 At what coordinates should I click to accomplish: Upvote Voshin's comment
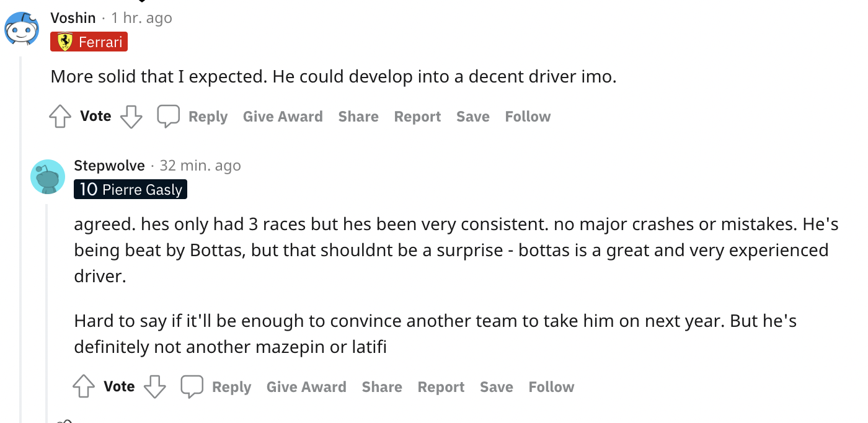click(60, 117)
